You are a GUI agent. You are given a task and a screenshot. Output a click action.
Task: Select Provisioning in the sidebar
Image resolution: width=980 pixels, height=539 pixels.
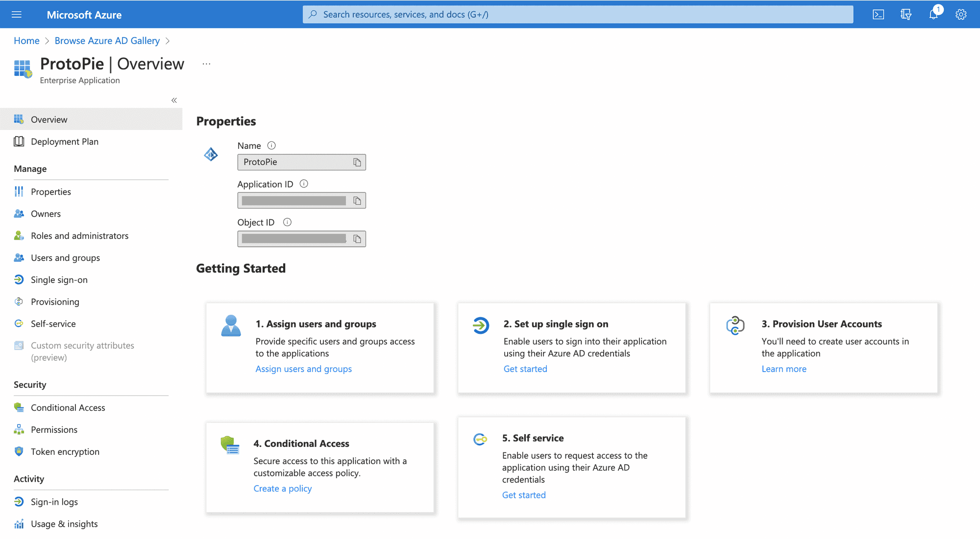(x=55, y=302)
